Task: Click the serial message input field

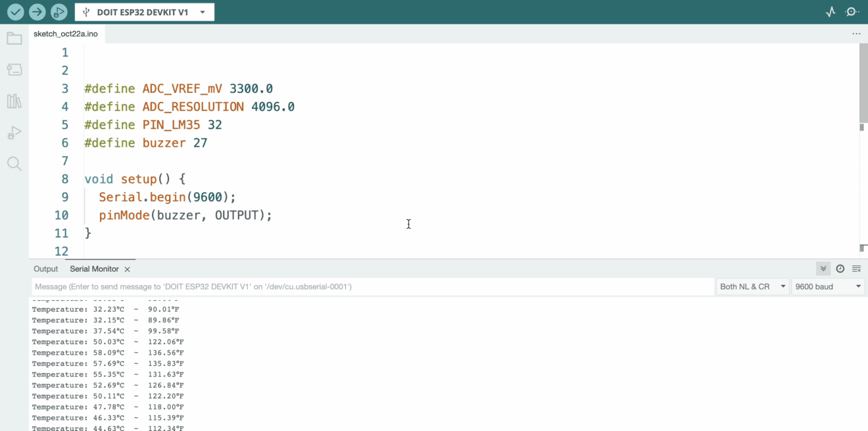Action: click(x=372, y=286)
